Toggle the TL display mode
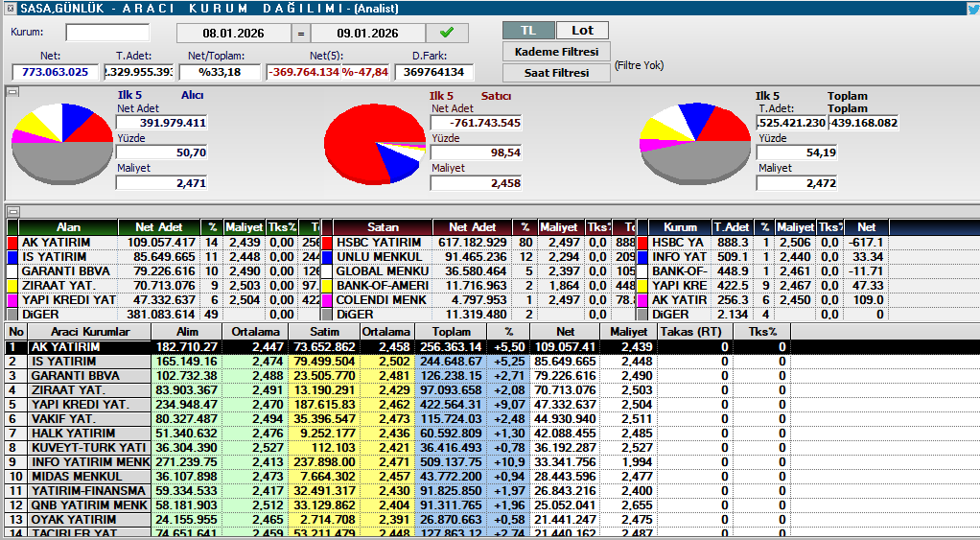980x540 pixels. (x=527, y=31)
